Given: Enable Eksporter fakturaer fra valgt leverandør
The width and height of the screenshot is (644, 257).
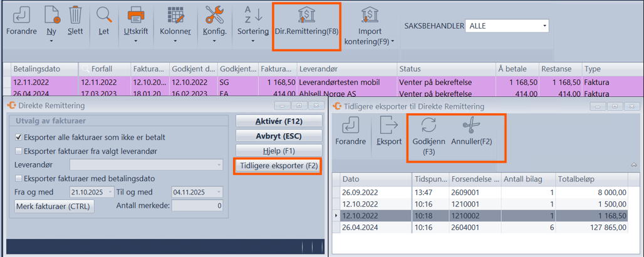Looking at the screenshot, I should [x=19, y=151].
